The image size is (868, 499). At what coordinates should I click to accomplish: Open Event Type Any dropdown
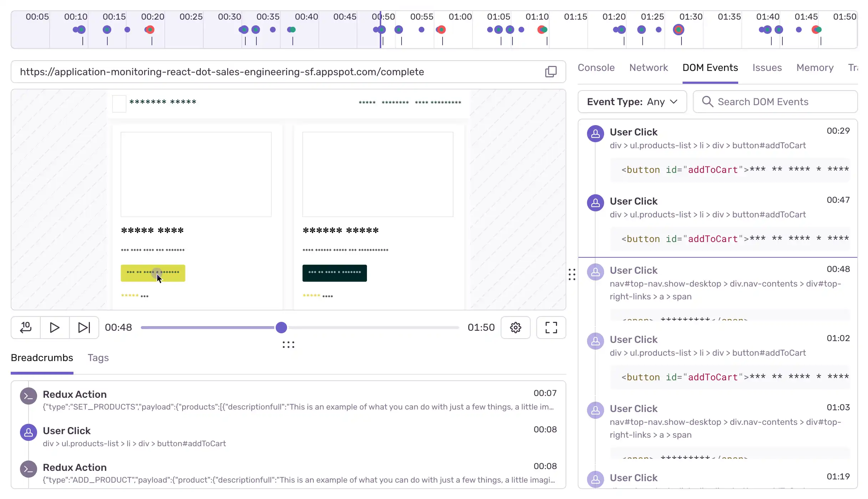point(632,102)
